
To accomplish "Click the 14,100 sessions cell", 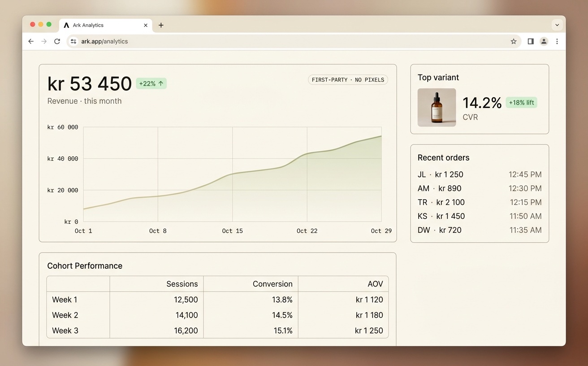I will [x=186, y=315].
